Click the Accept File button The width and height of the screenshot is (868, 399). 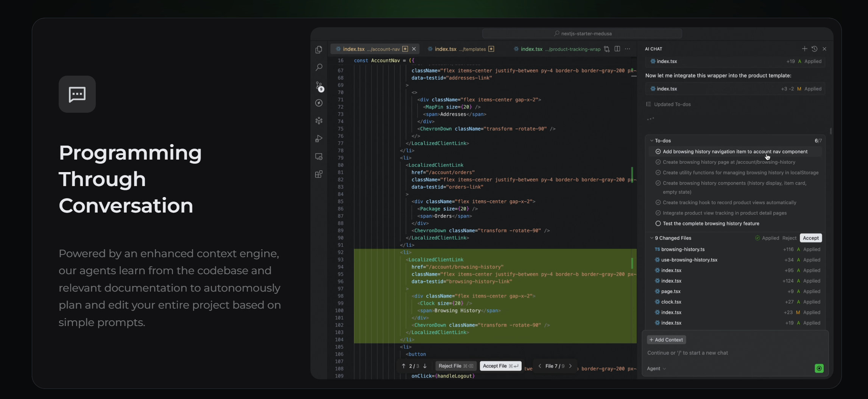coord(500,366)
